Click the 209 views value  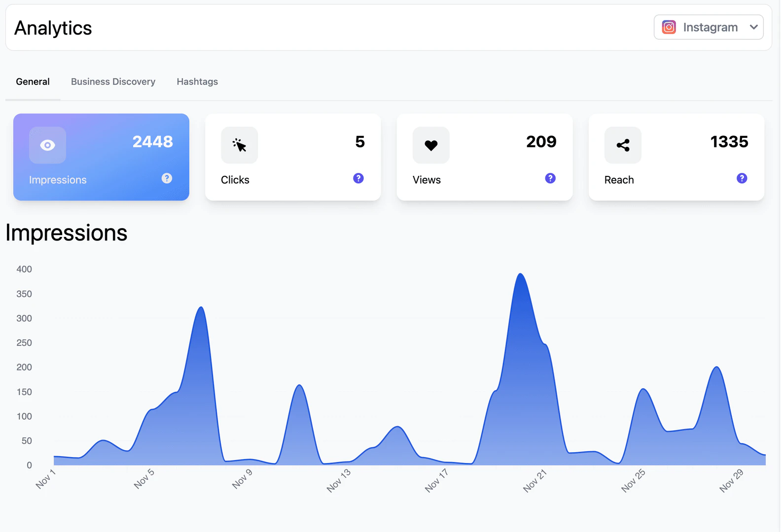tap(541, 142)
